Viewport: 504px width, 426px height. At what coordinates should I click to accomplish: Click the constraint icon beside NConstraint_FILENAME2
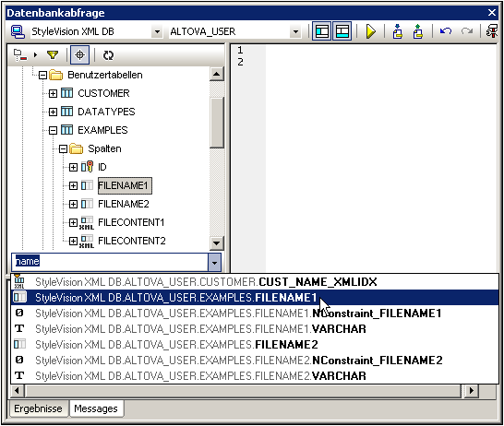point(19,360)
